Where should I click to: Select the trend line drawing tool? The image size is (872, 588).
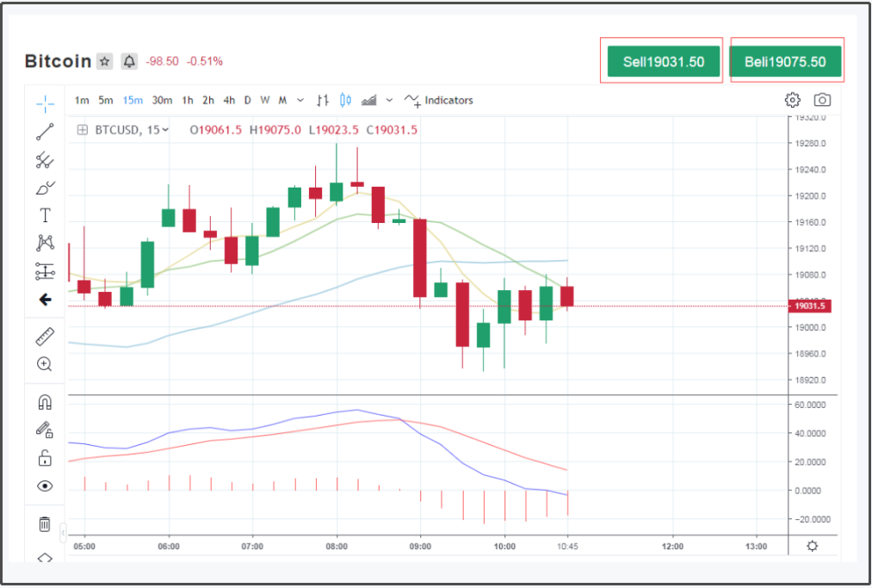click(45, 132)
